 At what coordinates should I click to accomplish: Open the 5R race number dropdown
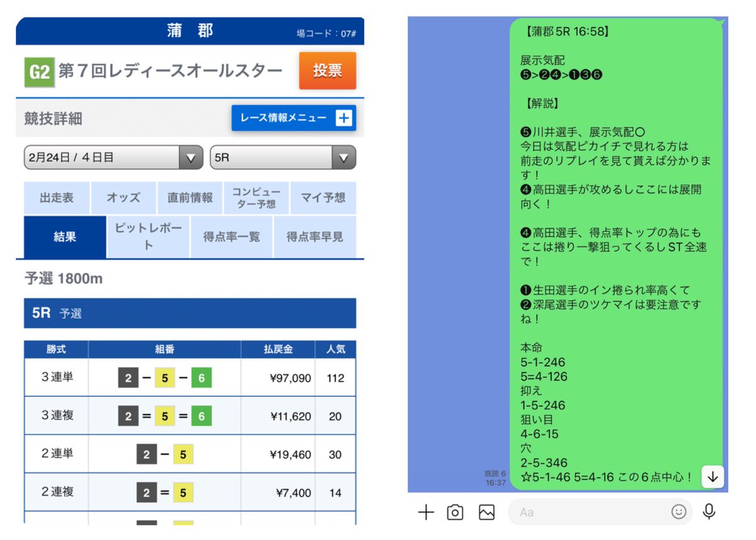tap(283, 158)
